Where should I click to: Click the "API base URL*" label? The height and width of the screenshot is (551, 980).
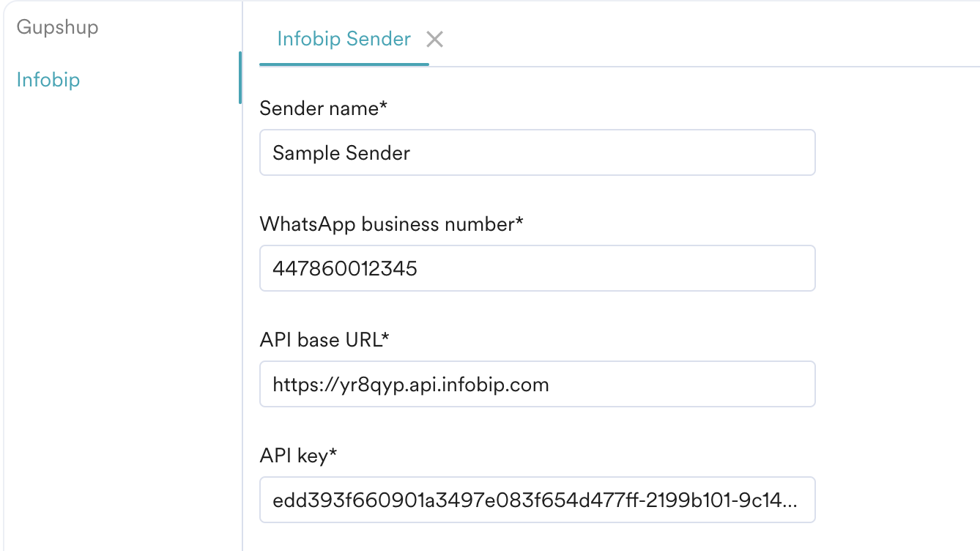click(324, 340)
